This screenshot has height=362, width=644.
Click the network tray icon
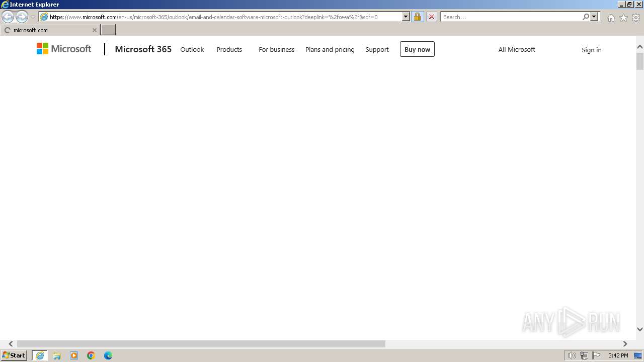pyautogui.click(x=584, y=355)
